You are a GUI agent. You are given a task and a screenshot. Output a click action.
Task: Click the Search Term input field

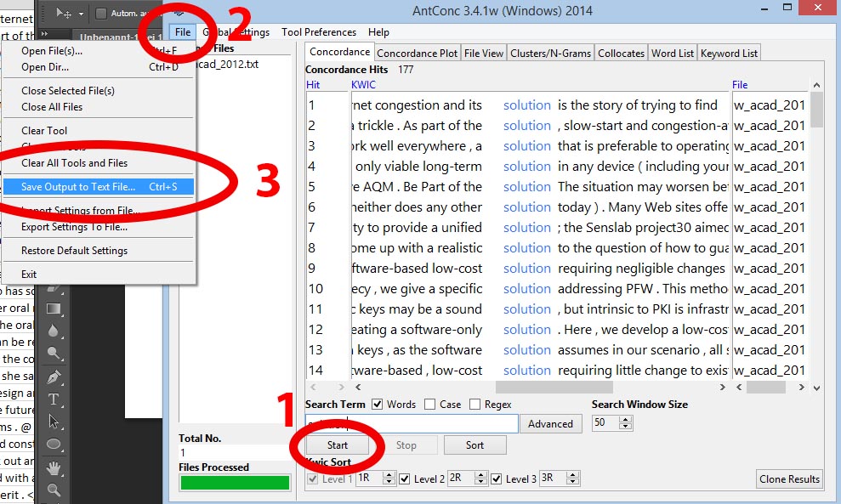[x=412, y=423]
